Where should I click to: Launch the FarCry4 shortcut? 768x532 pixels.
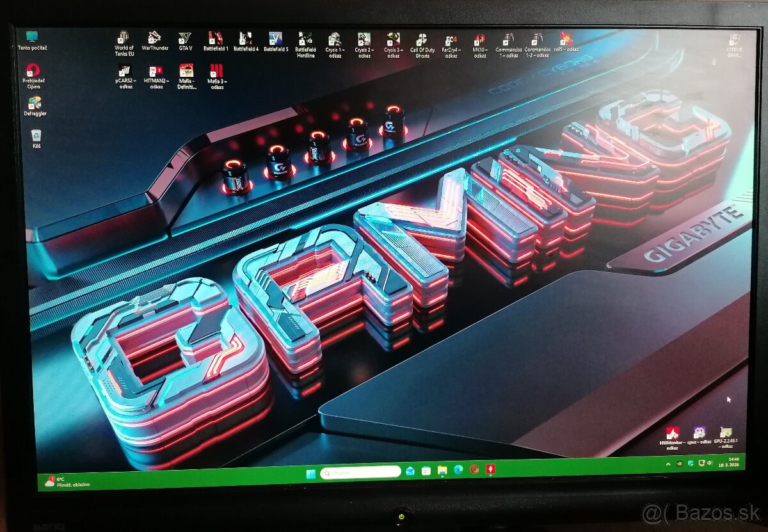point(451,40)
